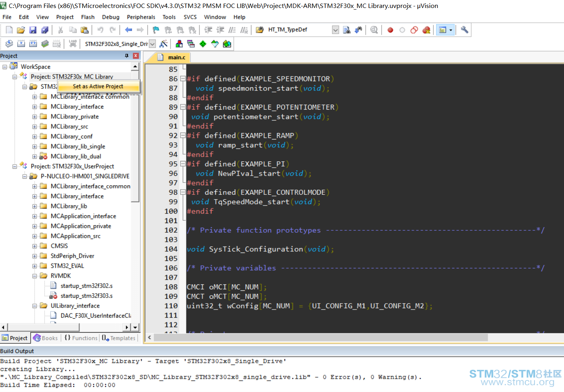Open File Extensions, Books and Environment icon
Image resolution: width=564 pixels, height=392 pixels.
tap(179, 44)
